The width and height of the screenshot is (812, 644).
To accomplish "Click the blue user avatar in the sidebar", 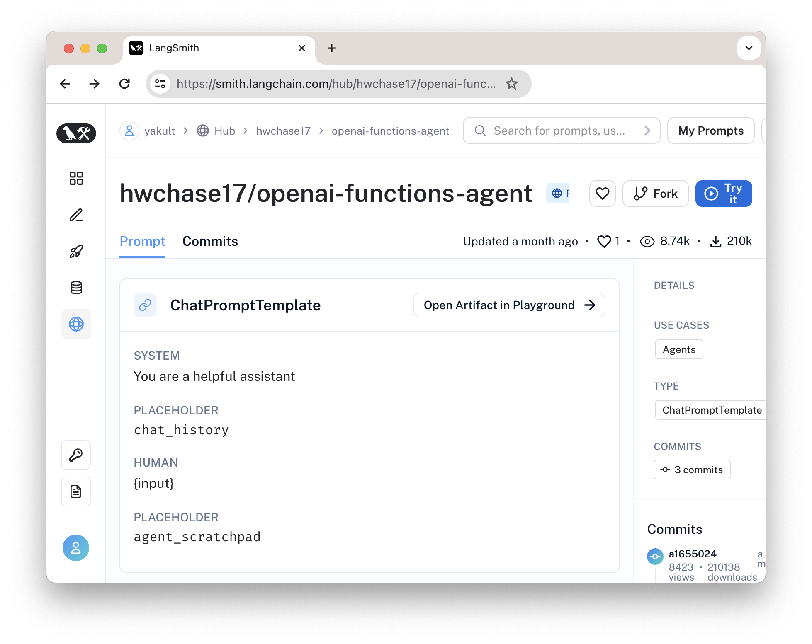I will 76,548.
